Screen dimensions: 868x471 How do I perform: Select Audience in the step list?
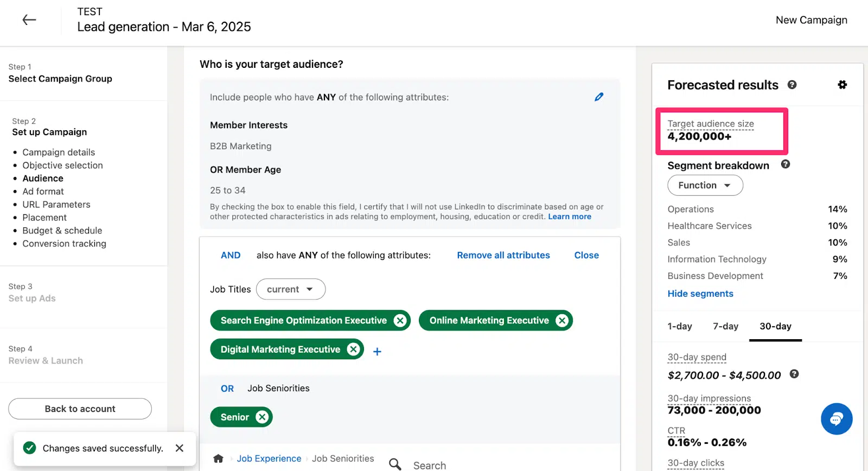tap(43, 179)
